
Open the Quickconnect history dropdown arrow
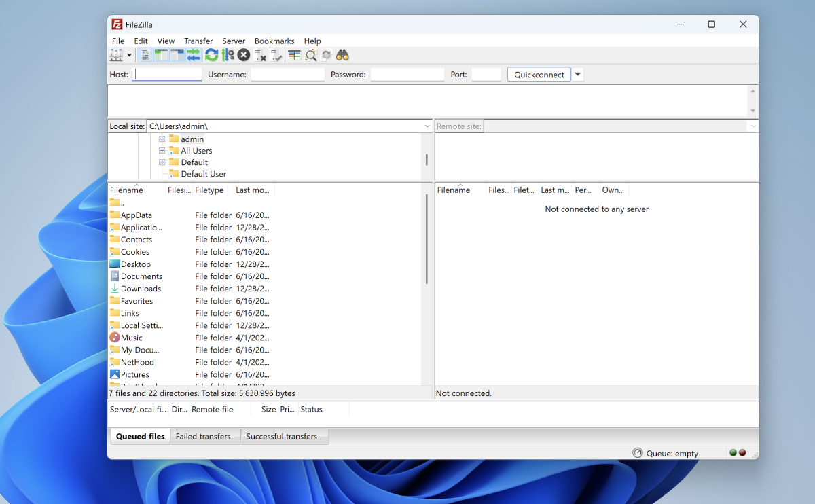pyautogui.click(x=577, y=75)
